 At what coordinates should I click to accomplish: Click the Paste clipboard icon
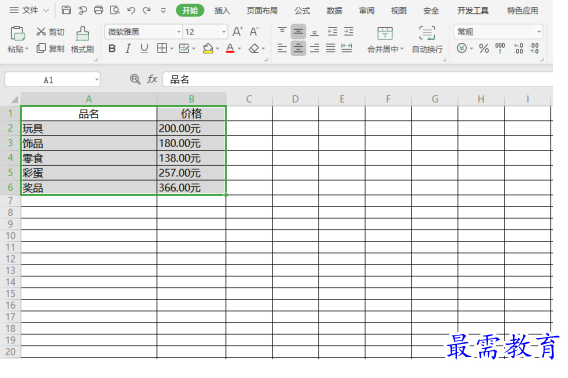(x=17, y=33)
